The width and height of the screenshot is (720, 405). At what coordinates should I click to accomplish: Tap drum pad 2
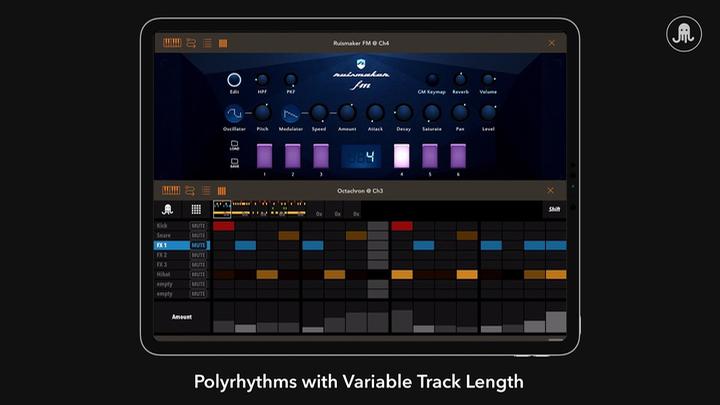click(292, 157)
